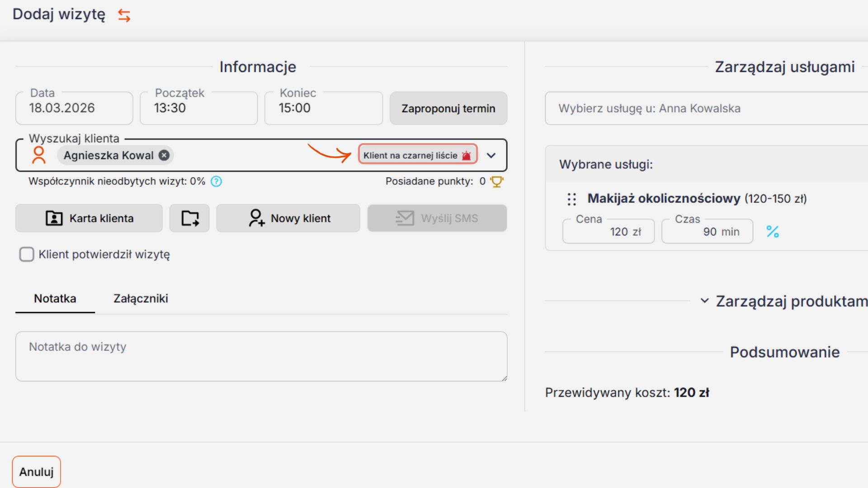Open Karta klienta
The width and height of the screenshot is (868, 488).
89,218
